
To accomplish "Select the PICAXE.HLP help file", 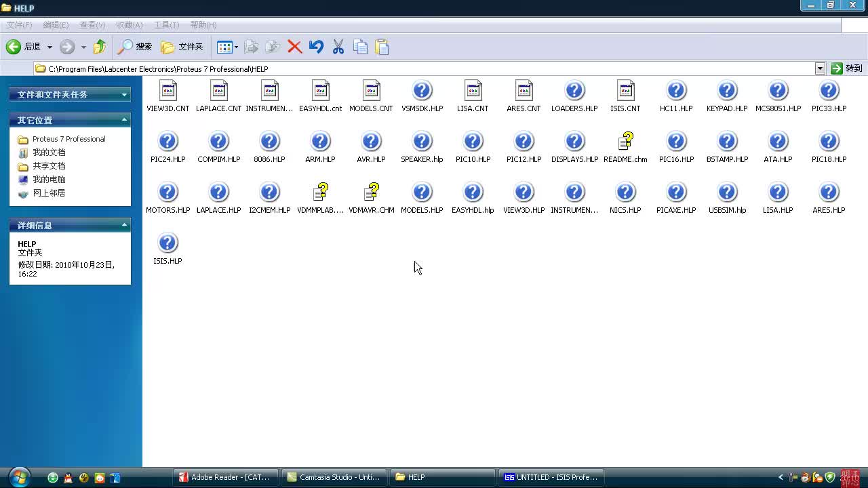I will [x=676, y=192].
